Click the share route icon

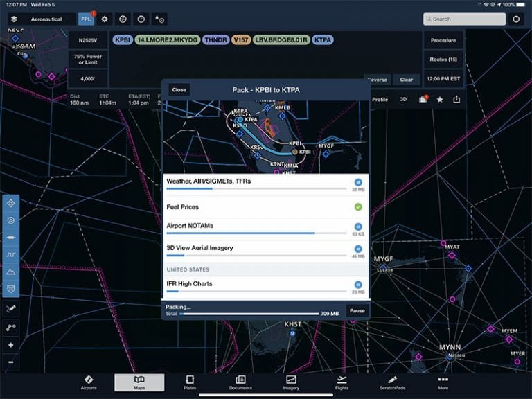tap(456, 100)
